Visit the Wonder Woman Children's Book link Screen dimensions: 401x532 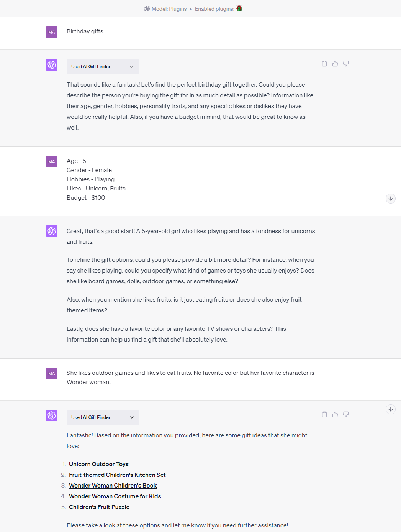click(113, 486)
